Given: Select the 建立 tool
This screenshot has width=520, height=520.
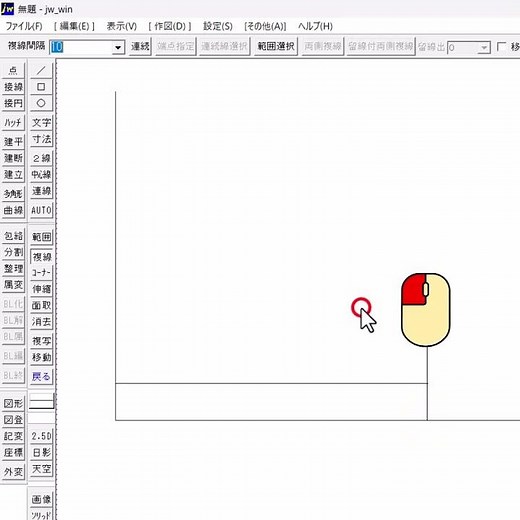Looking at the screenshot, I should (x=13, y=175).
